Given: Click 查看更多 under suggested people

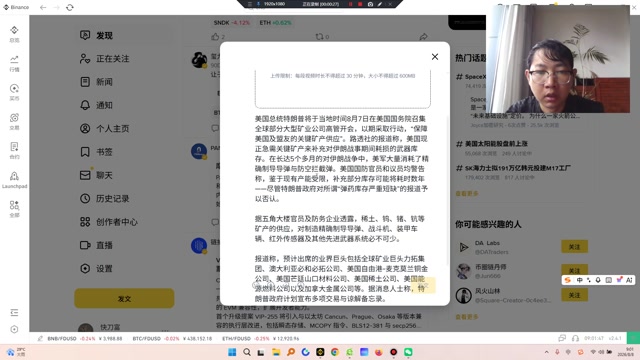Looking at the screenshot, I should coord(467,317).
